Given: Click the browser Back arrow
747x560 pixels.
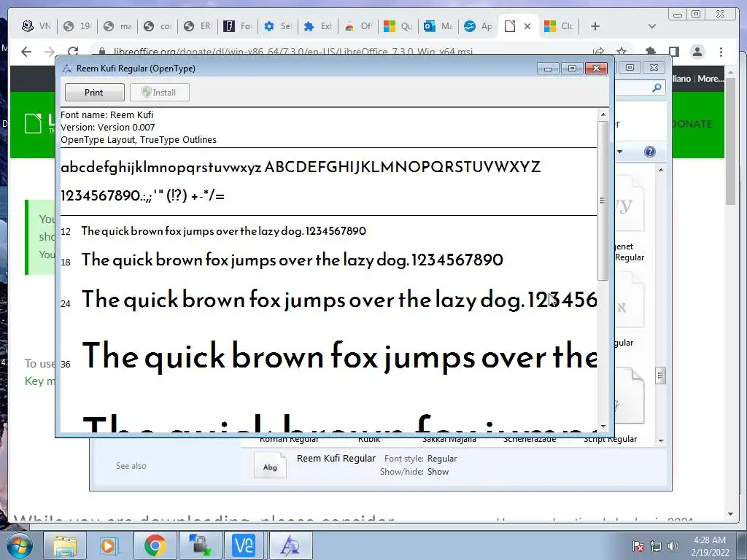Looking at the screenshot, I should (26, 52).
